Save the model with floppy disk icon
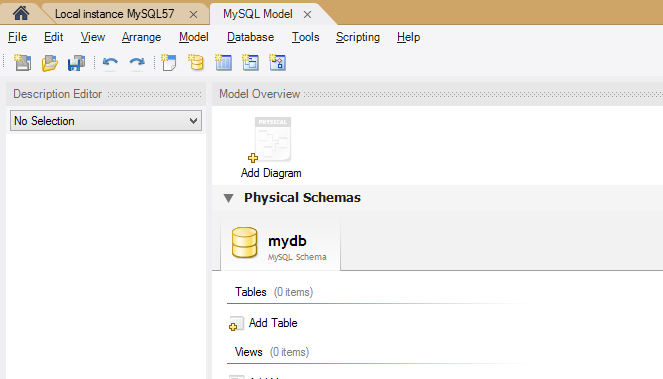This screenshot has height=379, width=663. point(77,63)
